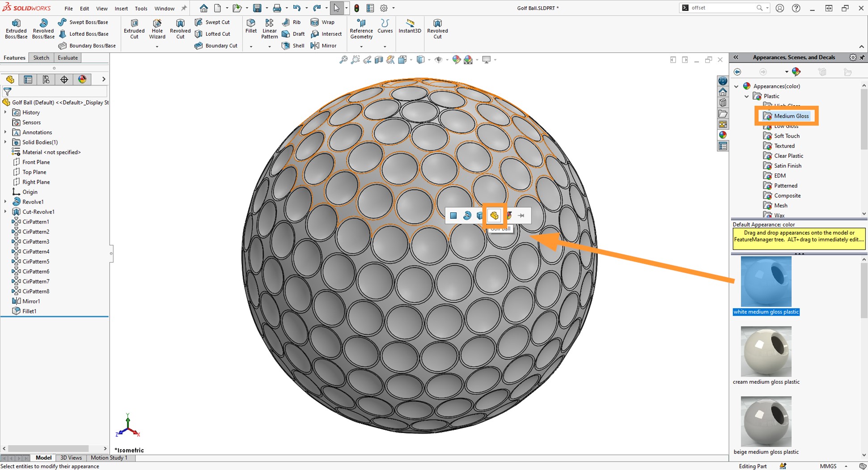
Task: Start the Instant3D tool
Action: pyautogui.click(x=410, y=28)
